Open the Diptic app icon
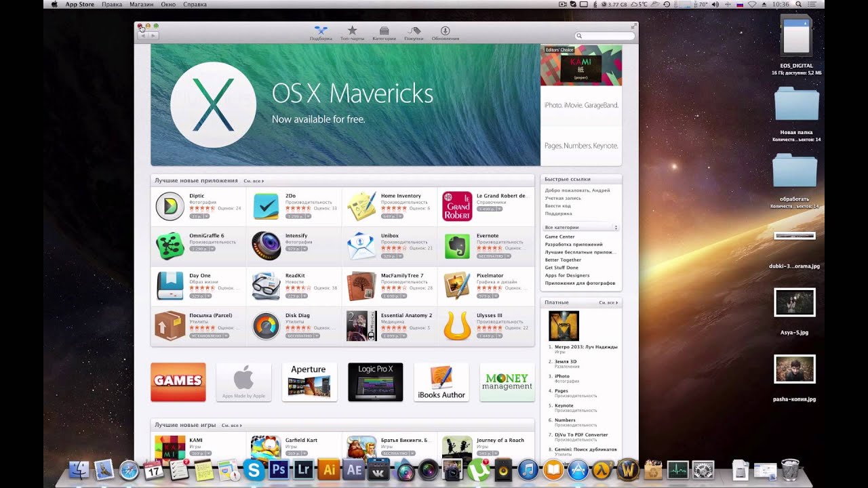868x488 pixels. click(x=170, y=206)
